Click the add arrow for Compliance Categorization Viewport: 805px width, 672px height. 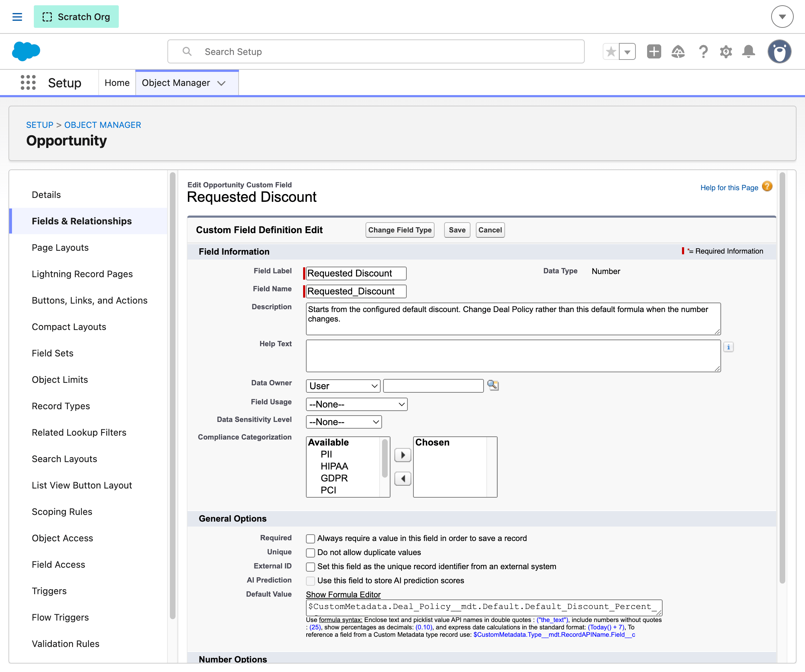point(402,455)
